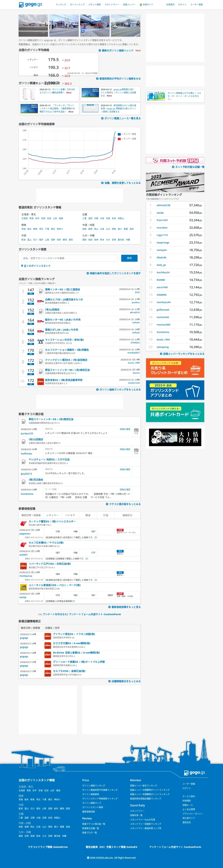
Task: Open the KYGNUS logo beside ユニーオイル東海長口SS
Action: coord(23,587)
